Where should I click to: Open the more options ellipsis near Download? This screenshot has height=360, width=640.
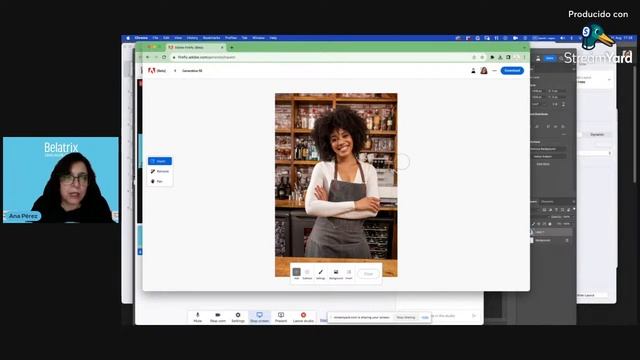click(494, 71)
